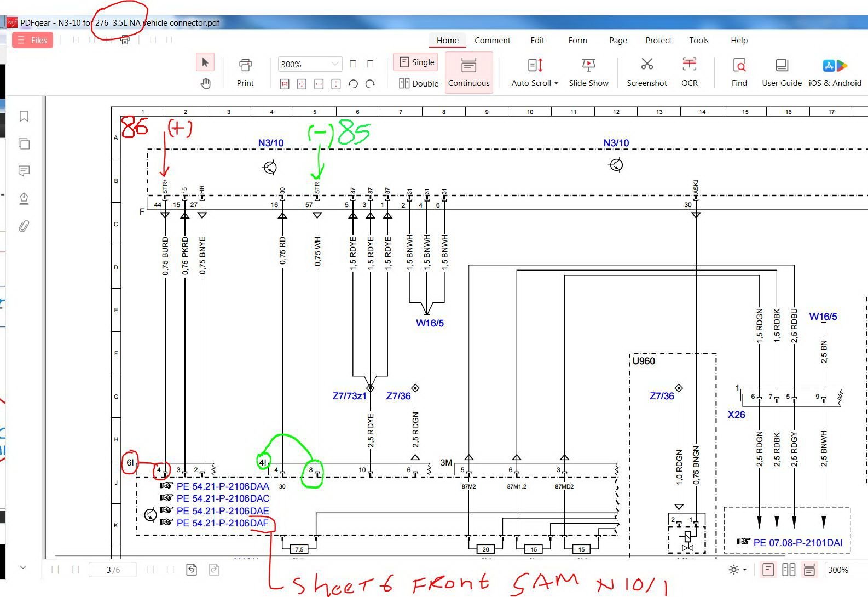Toggle Single page view
Image resolution: width=868 pixels, height=597 pixels.
point(416,62)
